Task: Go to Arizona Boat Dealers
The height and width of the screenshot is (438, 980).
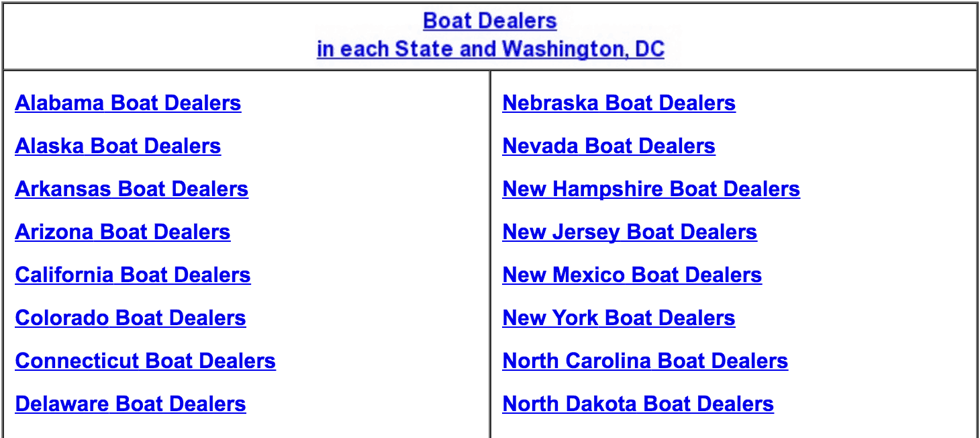Action: coord(123,232)
